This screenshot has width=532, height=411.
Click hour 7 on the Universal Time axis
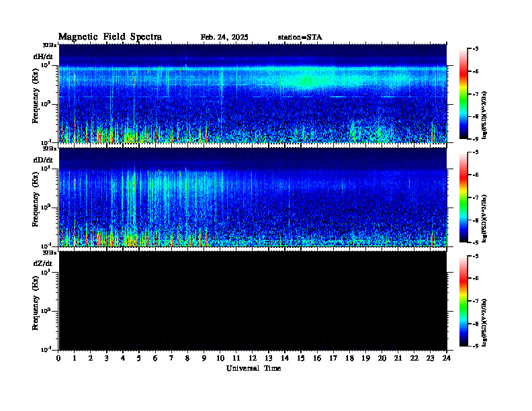point(171,358)
